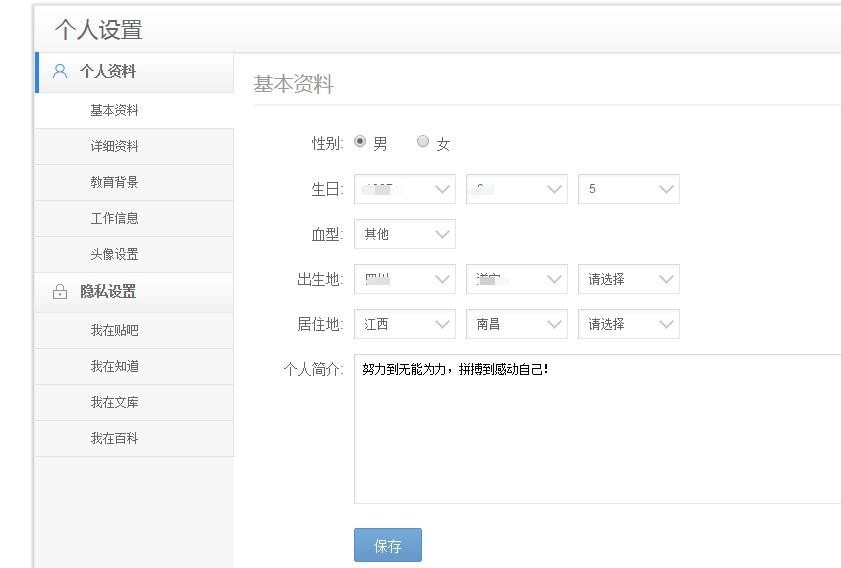Click the lock icon beside 隐私设置

point(60,292)
